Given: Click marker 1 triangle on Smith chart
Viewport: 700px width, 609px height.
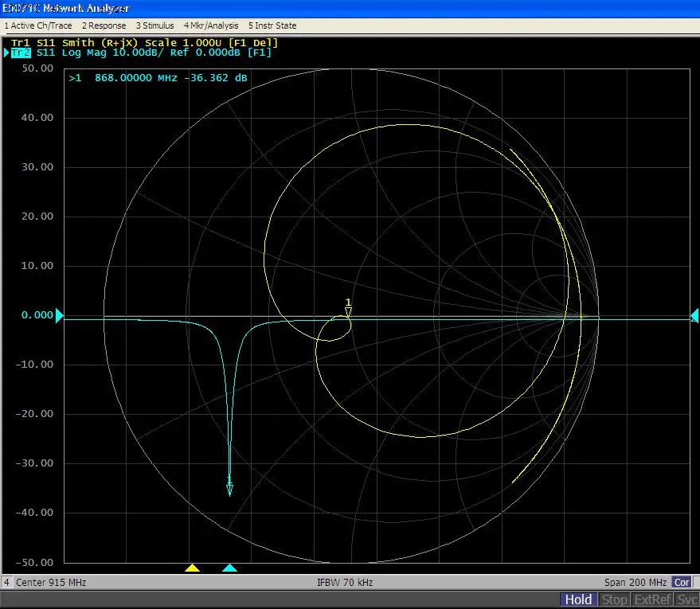Looking at the screenshot, I should (348, 310).
